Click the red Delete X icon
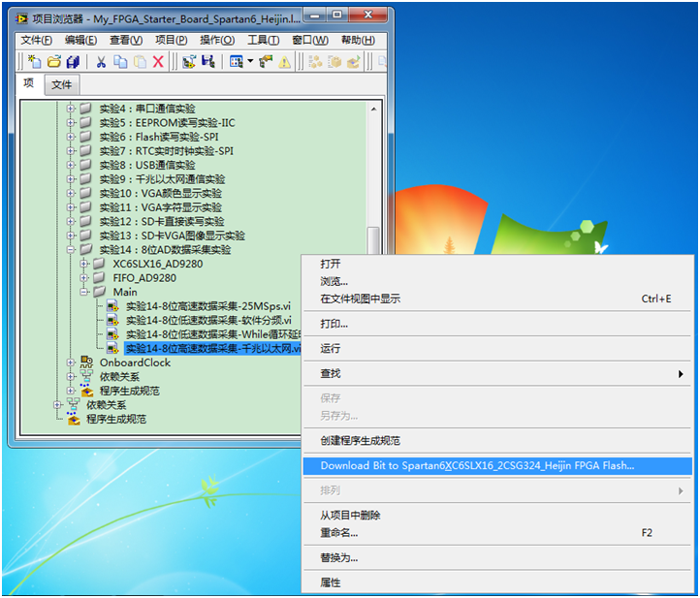Image resolution: width=700 pixels, height=598 pixels. pos(158,62)
